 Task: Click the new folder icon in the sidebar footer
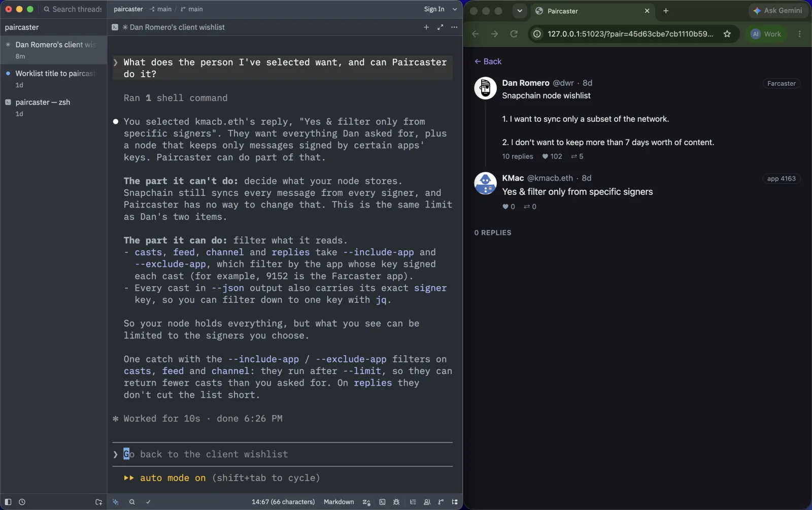(x=98, y=502)
